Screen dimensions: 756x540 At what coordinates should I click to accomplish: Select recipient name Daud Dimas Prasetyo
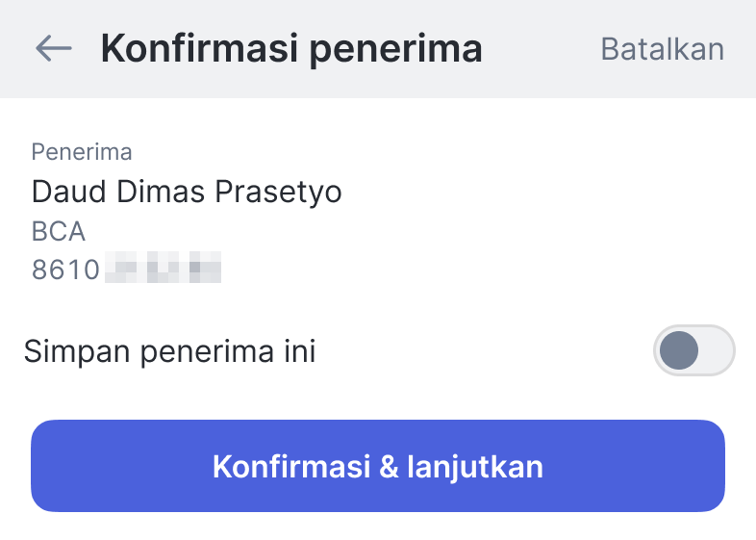[x=187, y=192]
